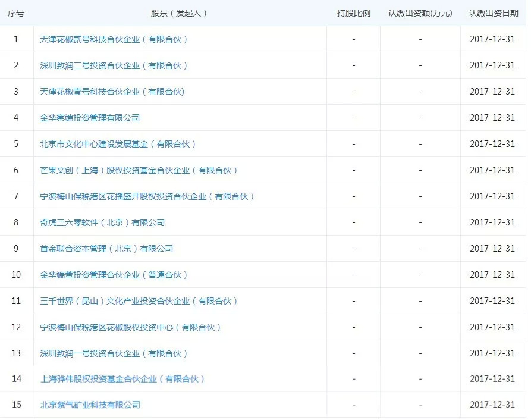Select the date 2017-12-31 in row 15
The height and width of the screenshot is (420, 531).
point(492,405)
